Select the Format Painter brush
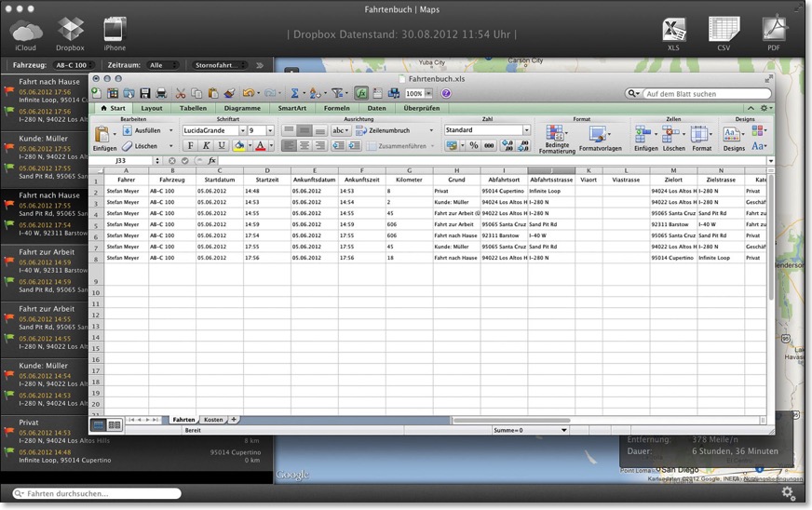This screenshot has height=510, width=812. (229, 93)
